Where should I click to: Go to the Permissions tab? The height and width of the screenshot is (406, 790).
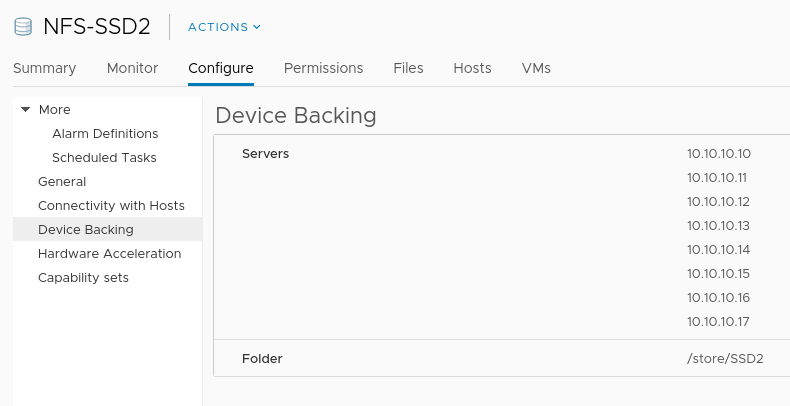[x=323, y=68]
